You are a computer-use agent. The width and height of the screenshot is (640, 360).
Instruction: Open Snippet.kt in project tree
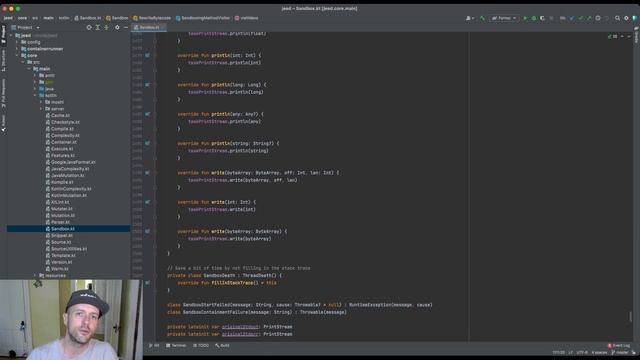(59, 236)
